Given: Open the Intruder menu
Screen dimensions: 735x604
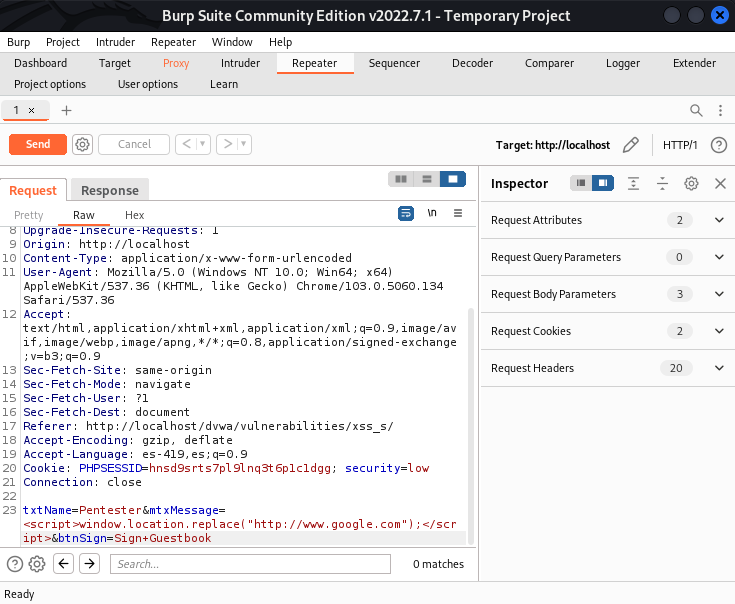Looking at the screenshot, I should (x=115, y=42).
